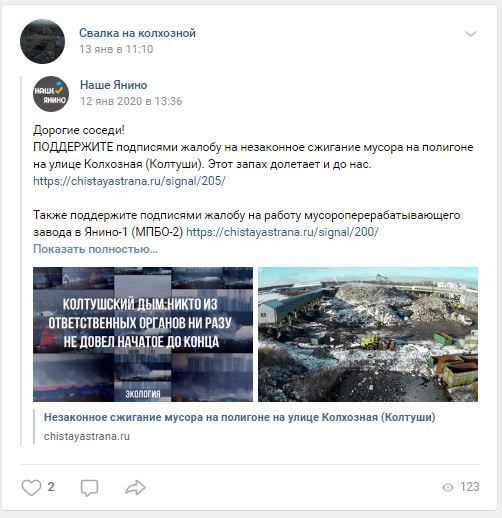
Task: Play the landfill drone video
Action: pyautogui.click(x=368, y=334)
